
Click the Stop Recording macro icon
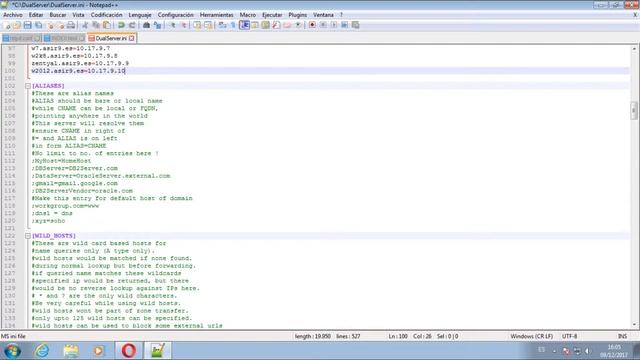click(323, 25)
